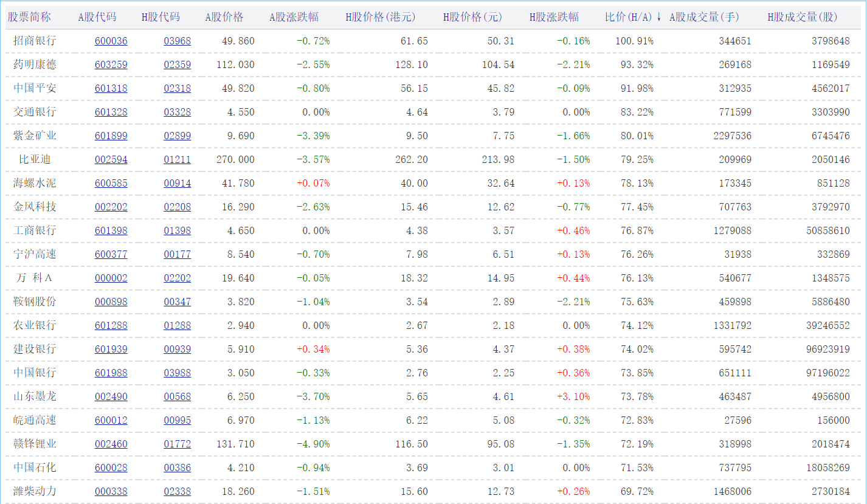Open 赣锋锂业 A-share code 002460

pyautogui.click(x=111, y=444)
